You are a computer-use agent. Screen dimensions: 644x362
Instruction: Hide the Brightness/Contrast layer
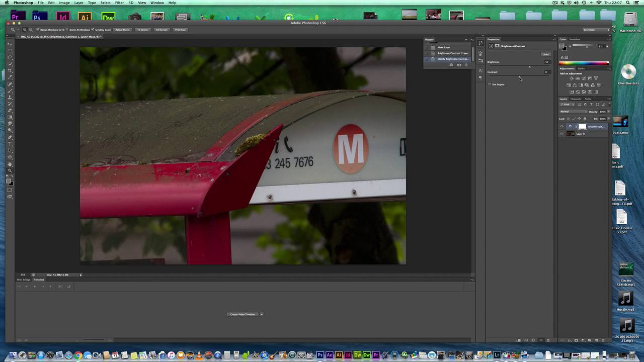pyautogui.click(x=561, y=126)
